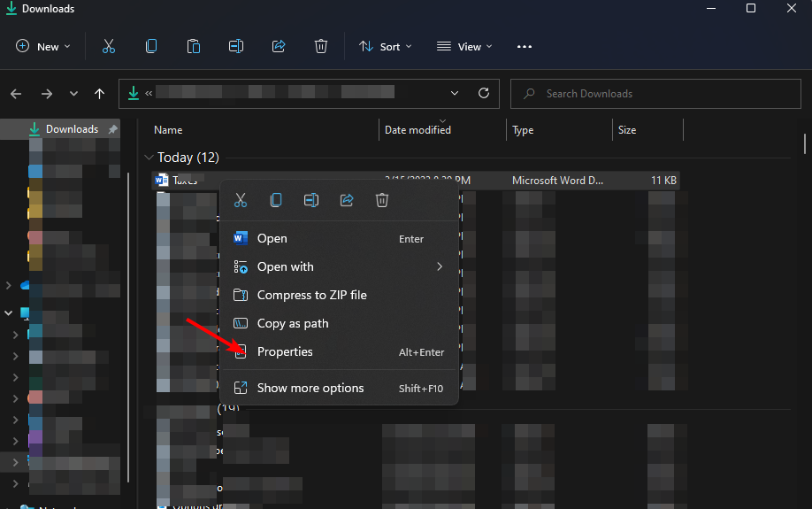Viewport: 812px width, 509px height.
Task: Click the Copy icon in the toolbar
Action: (151, 47)
